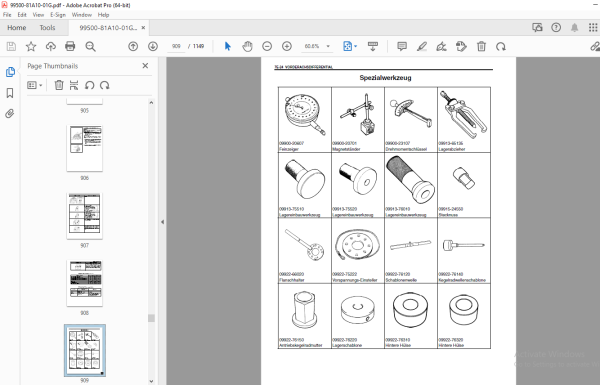The image size is (600, 385).
Task: Zoom in with plus icon
Action: pos(287,46)
